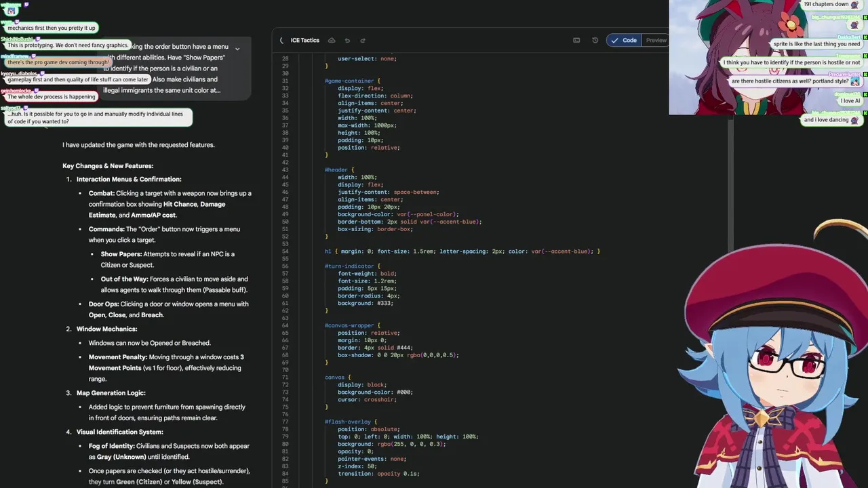
Task: Click the 'user-select: none;' line
Action: [367, 58]
